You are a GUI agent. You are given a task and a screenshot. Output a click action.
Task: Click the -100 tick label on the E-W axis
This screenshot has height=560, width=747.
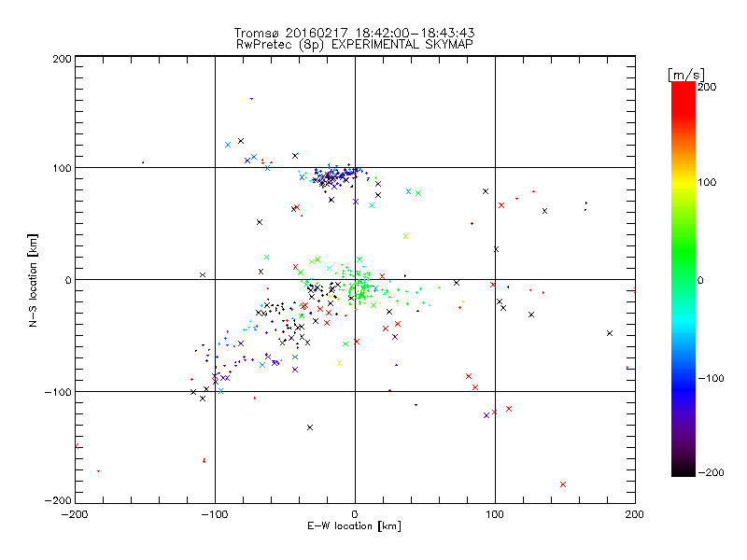(215, 514)
